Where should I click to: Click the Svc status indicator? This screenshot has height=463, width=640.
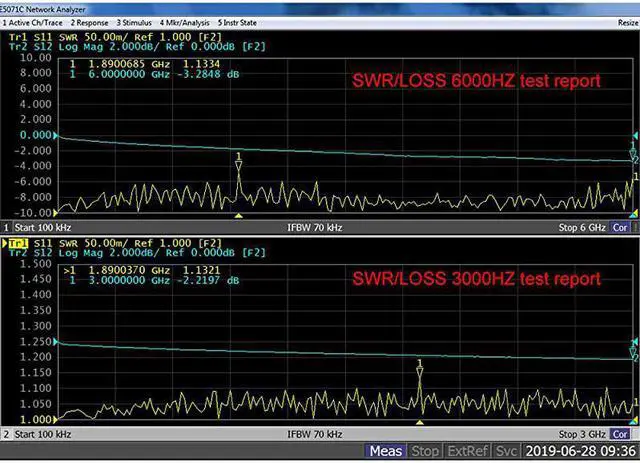tap(506, 451)
